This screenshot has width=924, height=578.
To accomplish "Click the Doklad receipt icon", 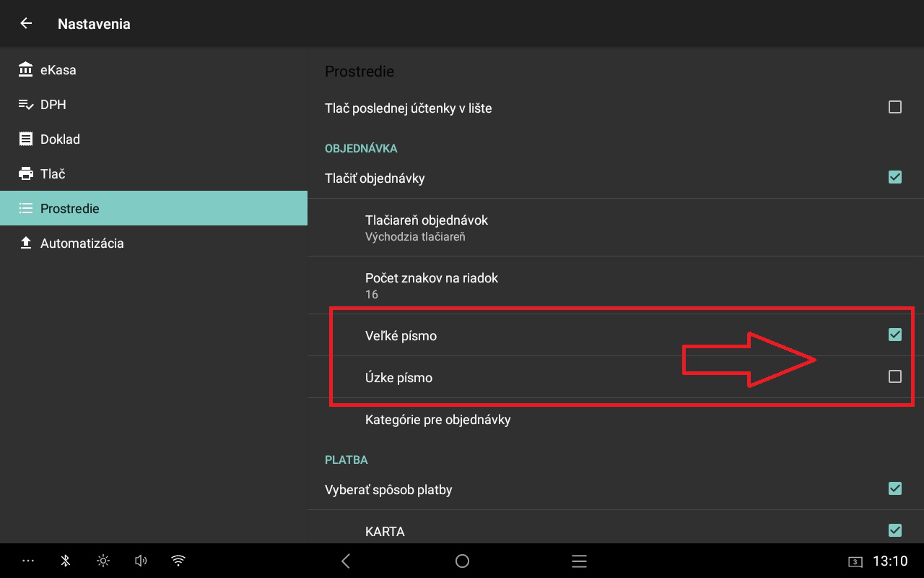I will (x=26, y=139).
